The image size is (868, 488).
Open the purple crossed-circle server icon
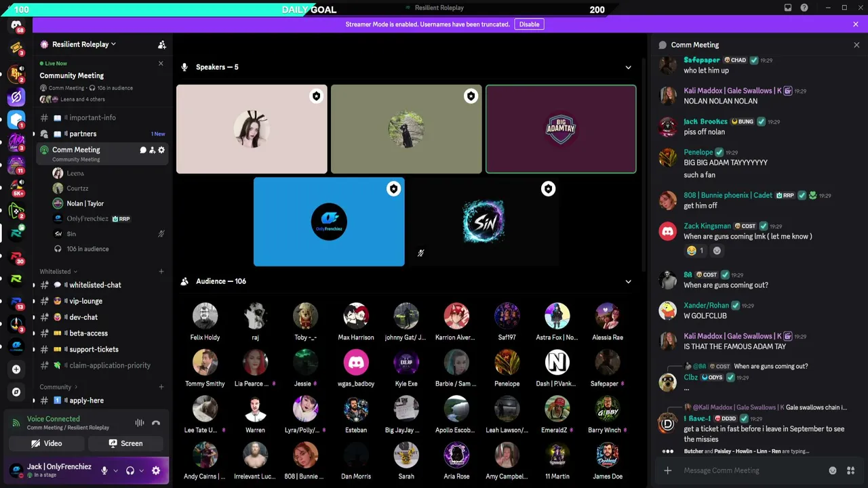coord(16,97)
